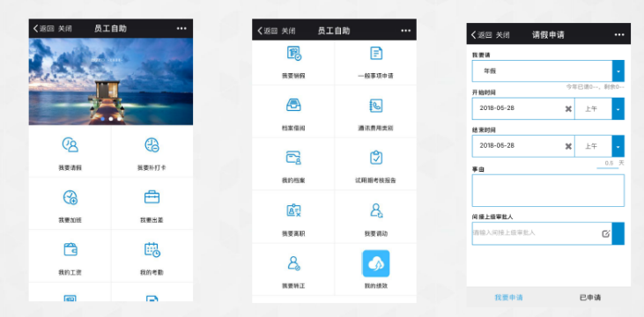Click 关闭 on 请假申请 screen
Viewport: 644px width, 317px height.
[x=503, y=35]
